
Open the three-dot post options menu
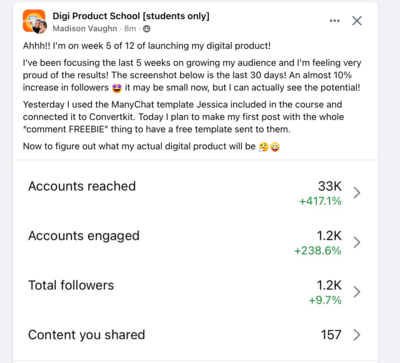click(334, 21)
